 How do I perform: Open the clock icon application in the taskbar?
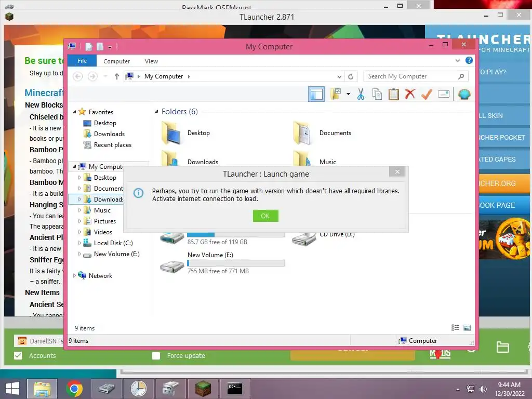[138, 389]
